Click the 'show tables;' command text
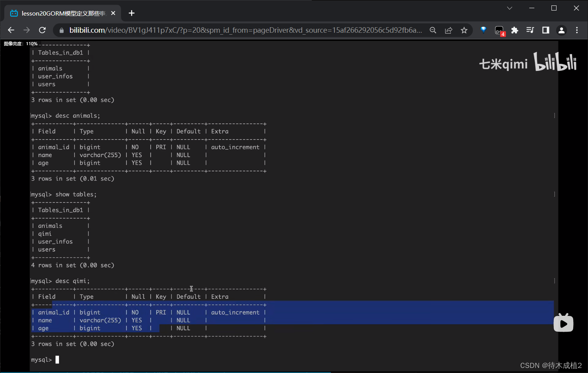 [76, 194]
